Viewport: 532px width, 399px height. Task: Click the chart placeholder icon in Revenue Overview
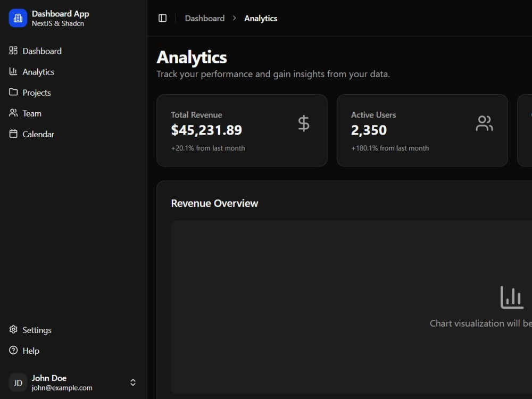tap(512, 297)
